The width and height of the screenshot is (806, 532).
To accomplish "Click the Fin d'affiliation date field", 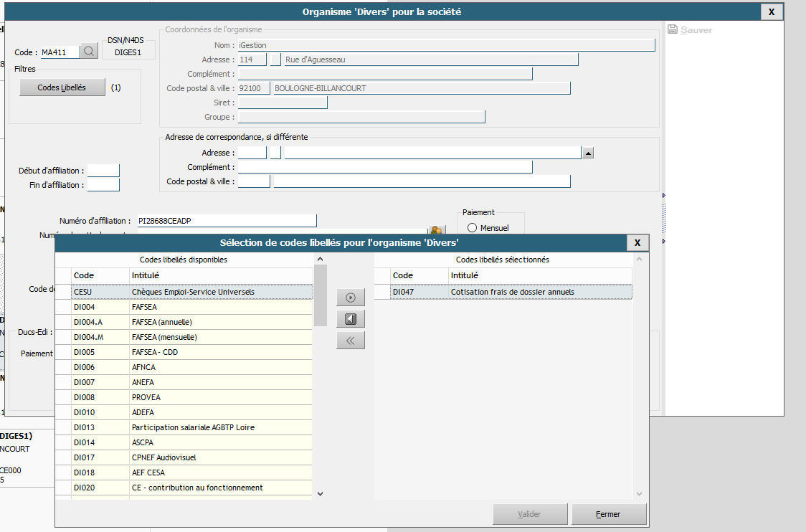I will click(x=103, y=185).
